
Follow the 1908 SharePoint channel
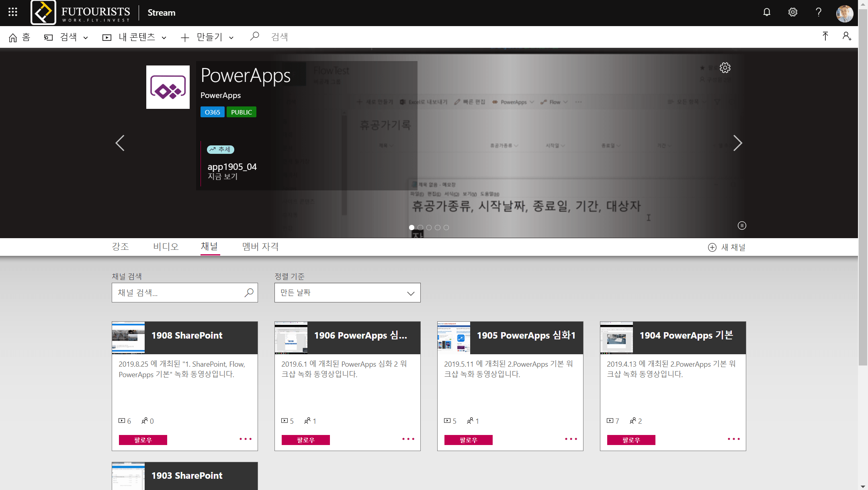(143, 440)
